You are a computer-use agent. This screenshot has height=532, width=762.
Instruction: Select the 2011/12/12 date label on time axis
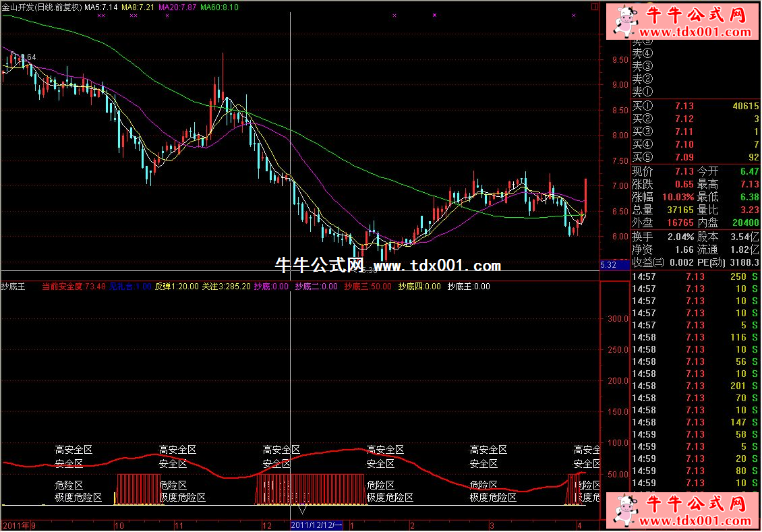pyautogui.click(x=316, y=525)
